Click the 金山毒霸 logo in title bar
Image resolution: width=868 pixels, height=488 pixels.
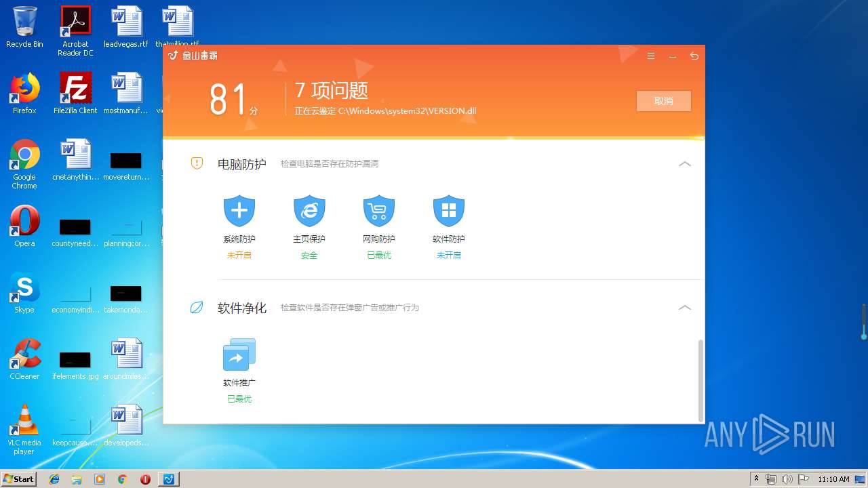pos(193,56)
